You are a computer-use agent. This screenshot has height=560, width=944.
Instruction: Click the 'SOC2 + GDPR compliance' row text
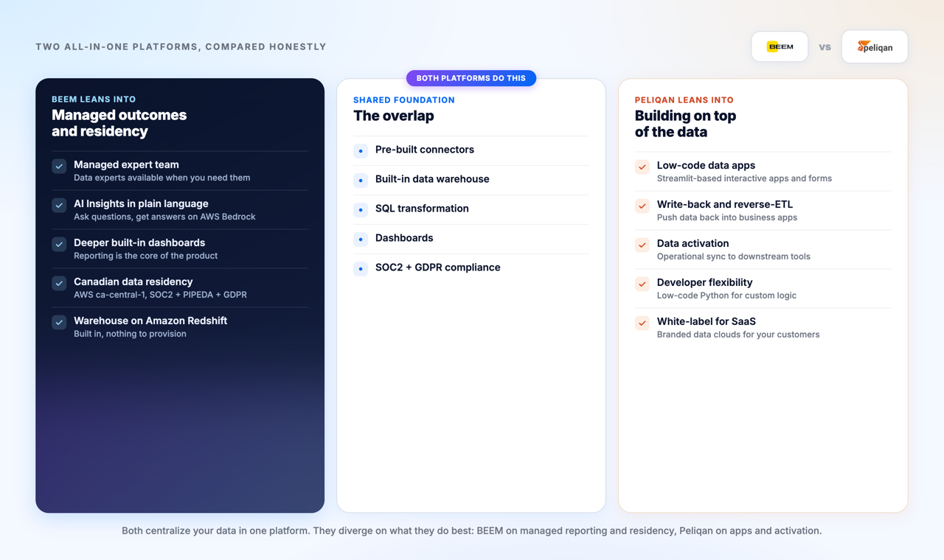[438, 267]
